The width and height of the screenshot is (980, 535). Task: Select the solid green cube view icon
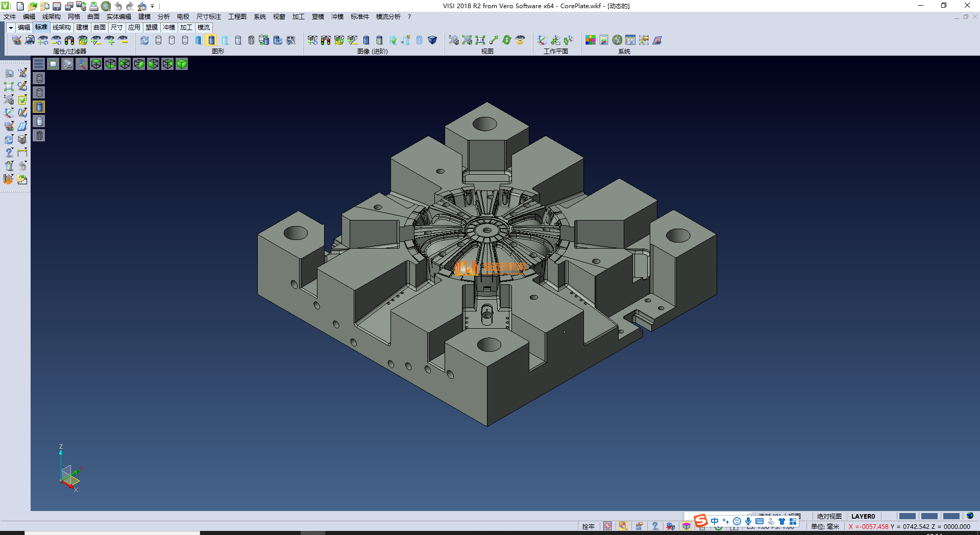pos(182,64)
